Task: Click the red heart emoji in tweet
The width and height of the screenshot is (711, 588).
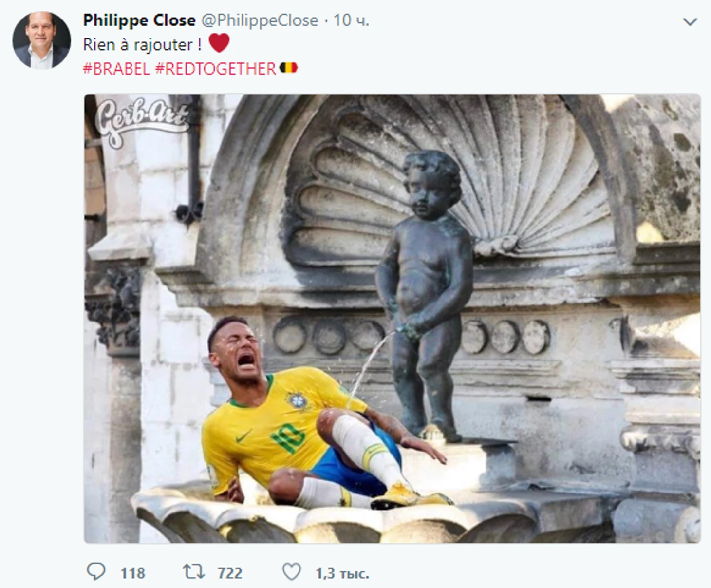Action: (219, 43)
